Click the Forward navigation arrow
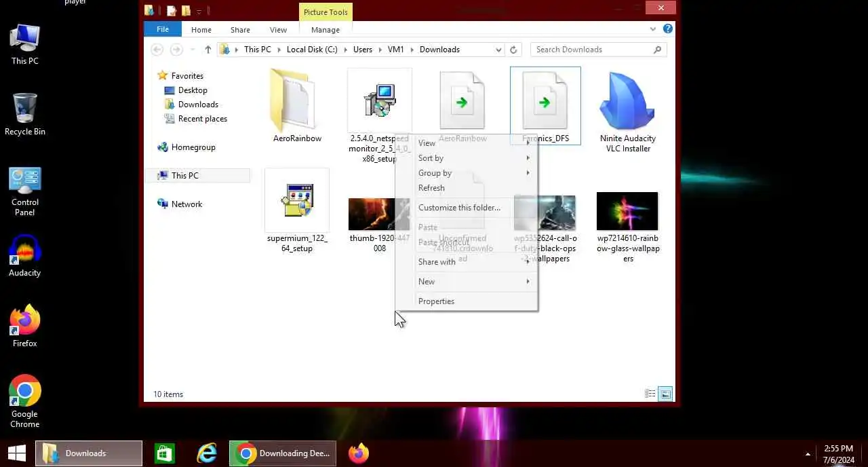Viewport: 868px width, 467px height. [176, 50]
